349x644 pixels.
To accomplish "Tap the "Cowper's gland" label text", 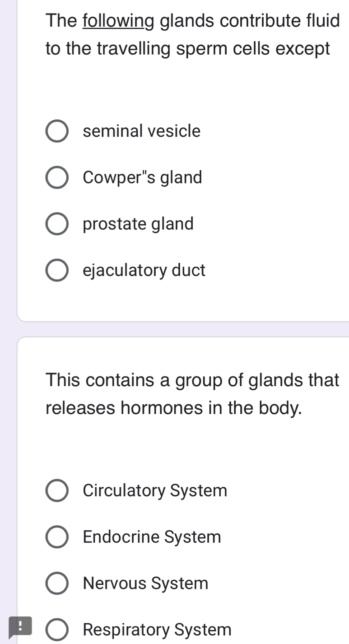I will [x=143, y=178].
